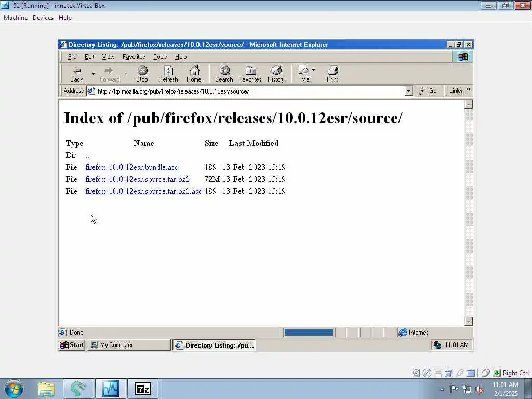Click the page icon in the address bar

pyautogui.click(x=91, y=91)
